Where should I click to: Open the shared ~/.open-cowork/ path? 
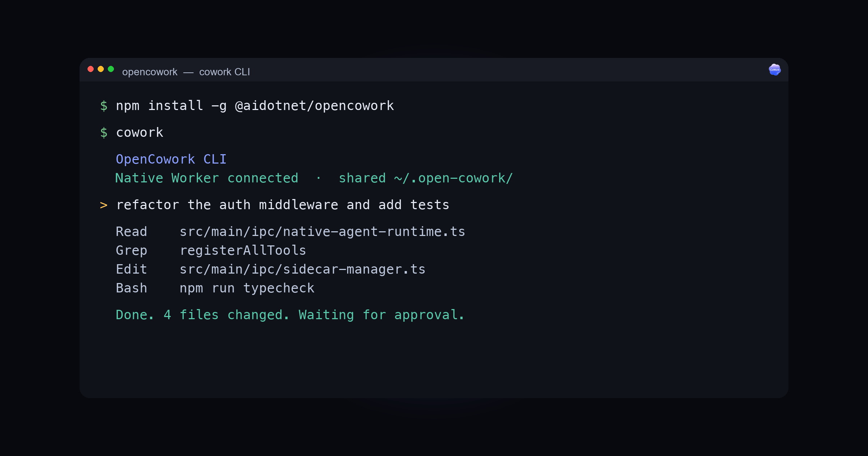[x=426, y=178]
